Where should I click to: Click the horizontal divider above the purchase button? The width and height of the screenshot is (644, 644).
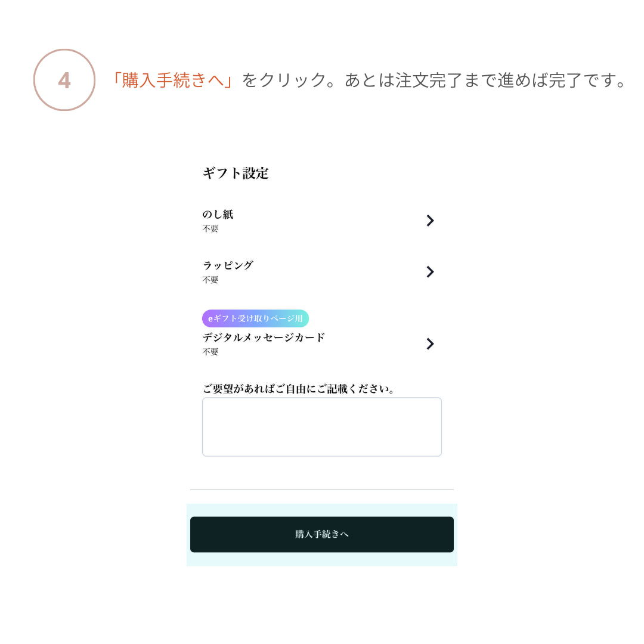point(322,490)
